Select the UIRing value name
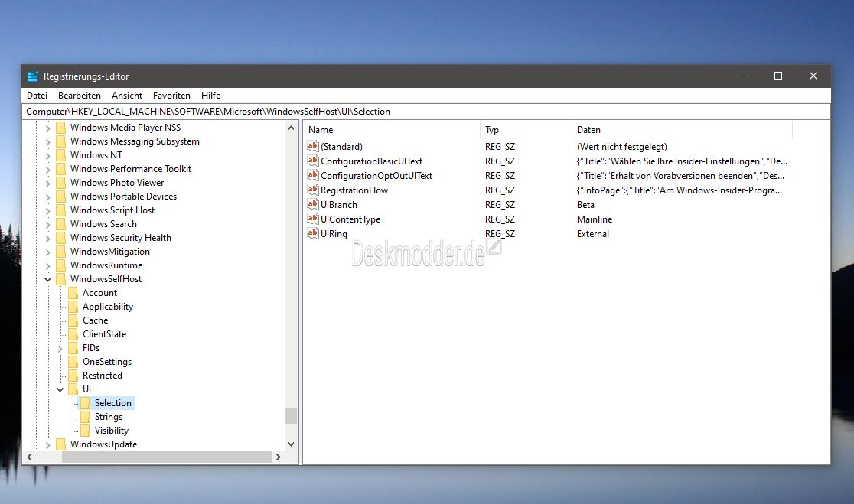The height and width of the screenshot is (504, 854). 334,233
